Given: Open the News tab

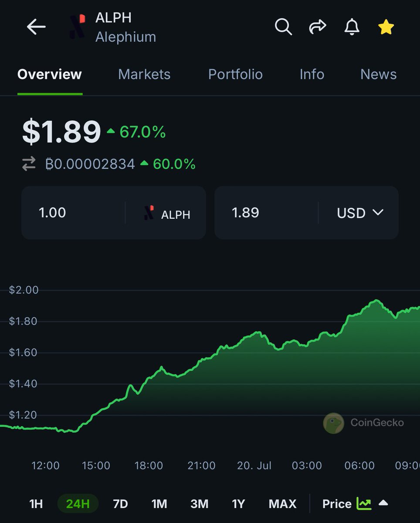Looking at the screenshot, I should pos(379,74).
